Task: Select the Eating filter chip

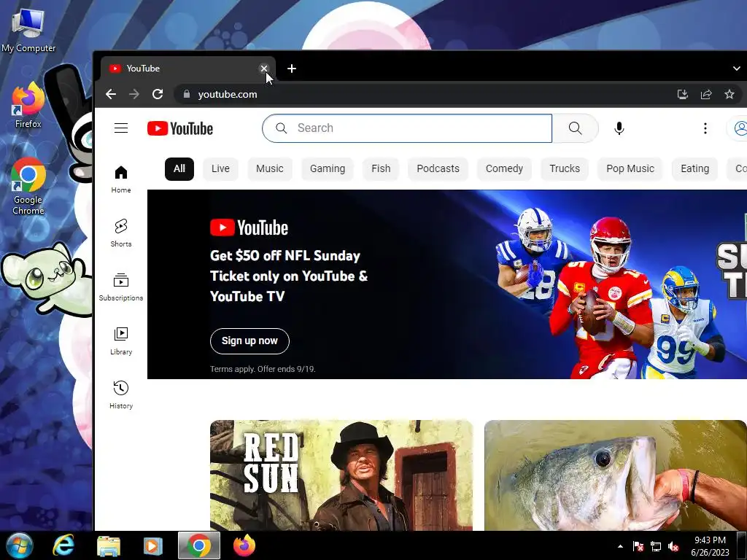Action: [x=695, y=168]
